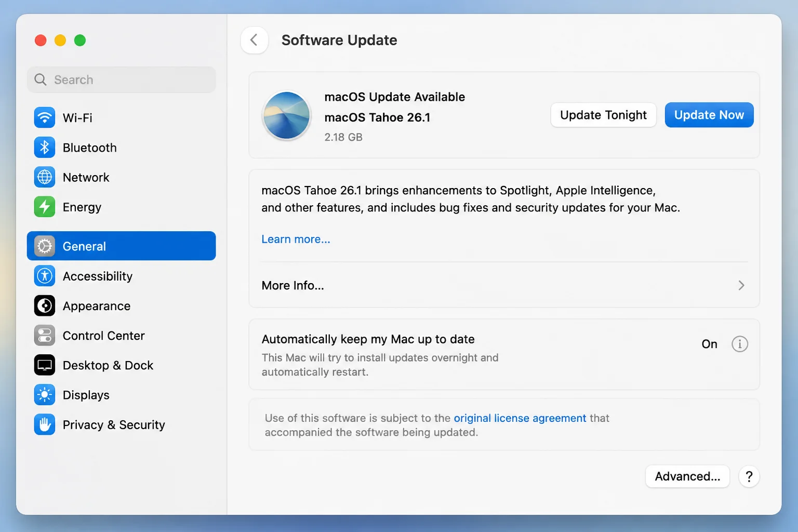
Task: Open Wi-Fi settings icon in sidebar
Action: tap(45, 117)
